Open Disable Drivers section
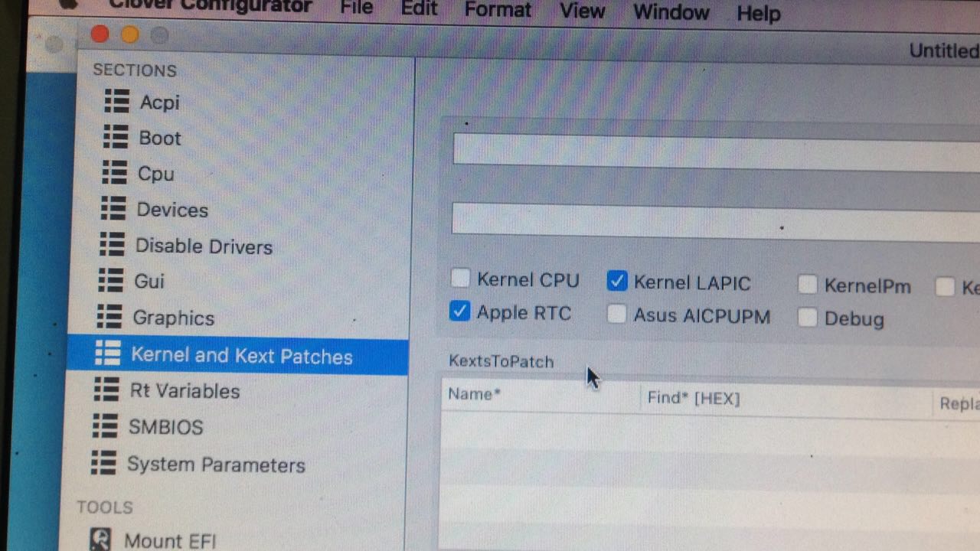 pos(204,246)
